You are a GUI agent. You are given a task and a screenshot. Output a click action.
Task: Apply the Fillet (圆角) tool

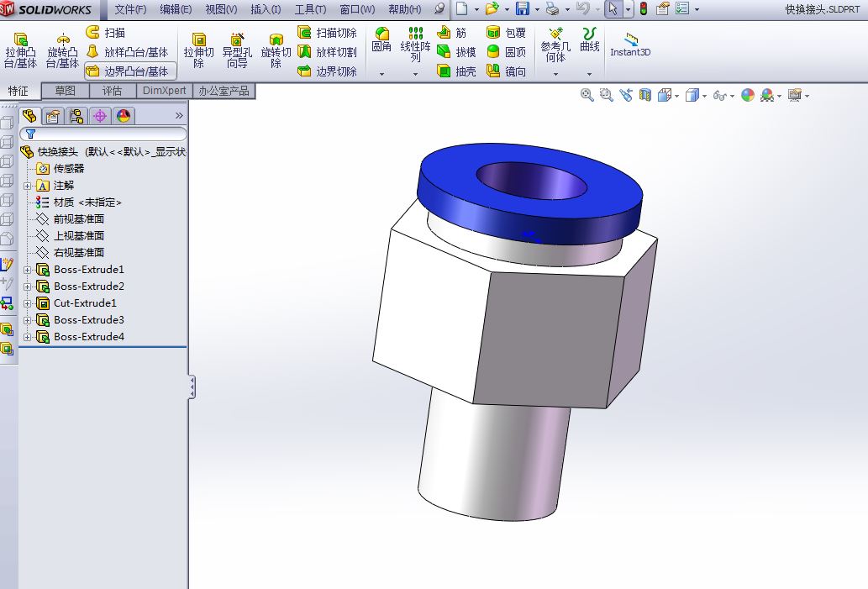pos(381,39)
